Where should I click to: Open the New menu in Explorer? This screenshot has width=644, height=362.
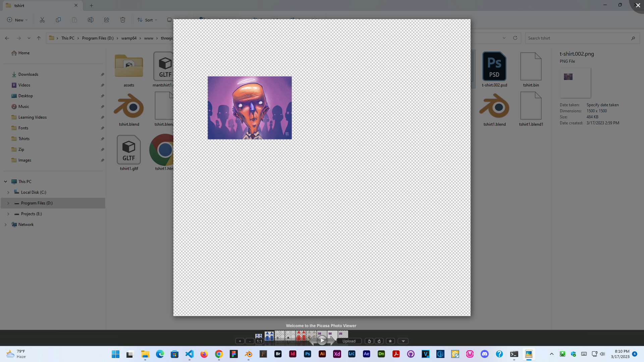coord(17,20)
